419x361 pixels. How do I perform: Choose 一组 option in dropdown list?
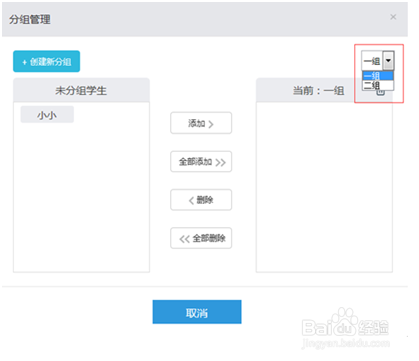[x=378, y=76]
